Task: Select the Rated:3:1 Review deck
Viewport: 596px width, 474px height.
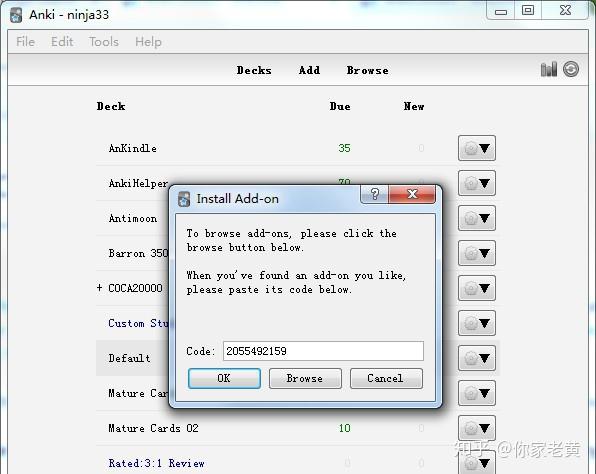Action: 157,463
